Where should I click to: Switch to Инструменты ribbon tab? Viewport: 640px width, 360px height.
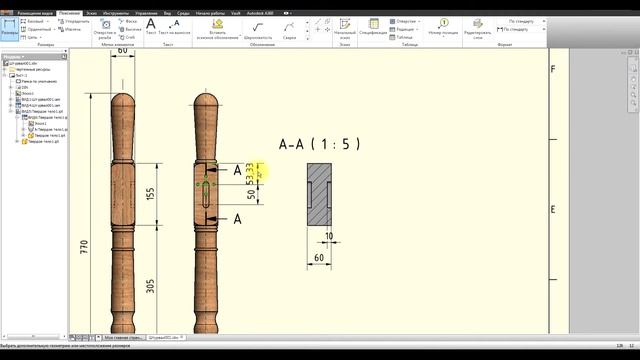116,13
